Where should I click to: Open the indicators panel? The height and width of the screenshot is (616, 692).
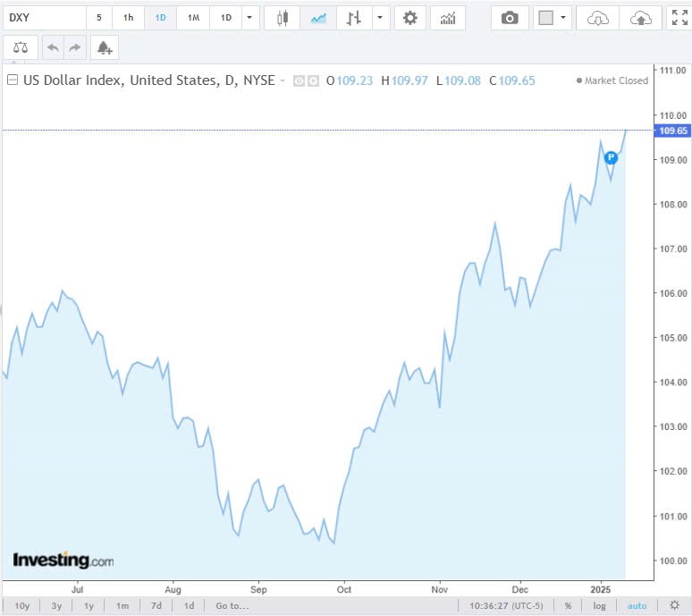coord(447,18)
